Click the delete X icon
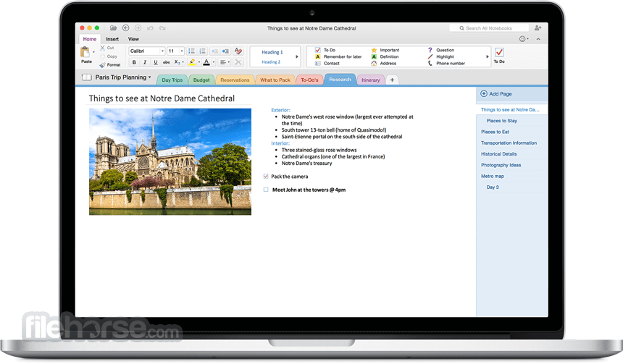Screen dimensions: 623x364 point(238,62)
